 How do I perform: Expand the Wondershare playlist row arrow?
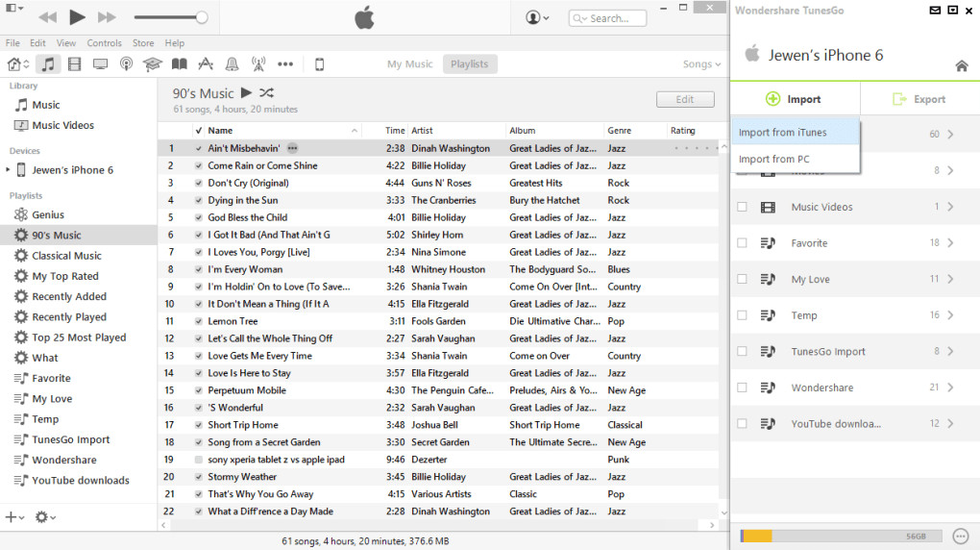pyautogui.click(x=949, y=387)
